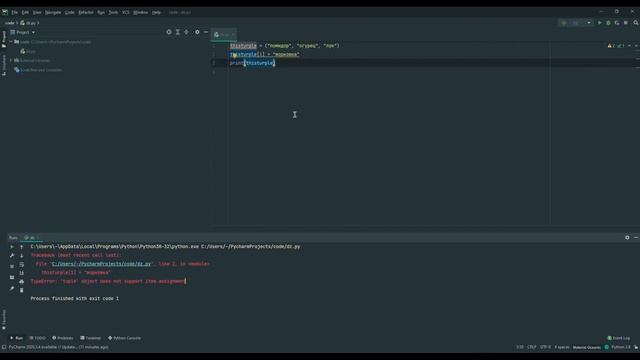640x360 pixels.
Task: Hide the Project panel with minus icon
Action: (x=206, y=32)
